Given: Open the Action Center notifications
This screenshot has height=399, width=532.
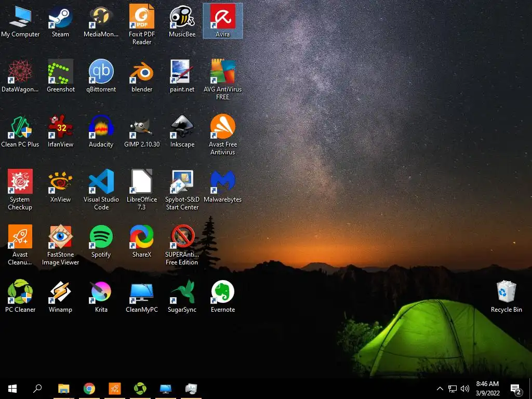Looking at the screenshot, I should [516, 389].
